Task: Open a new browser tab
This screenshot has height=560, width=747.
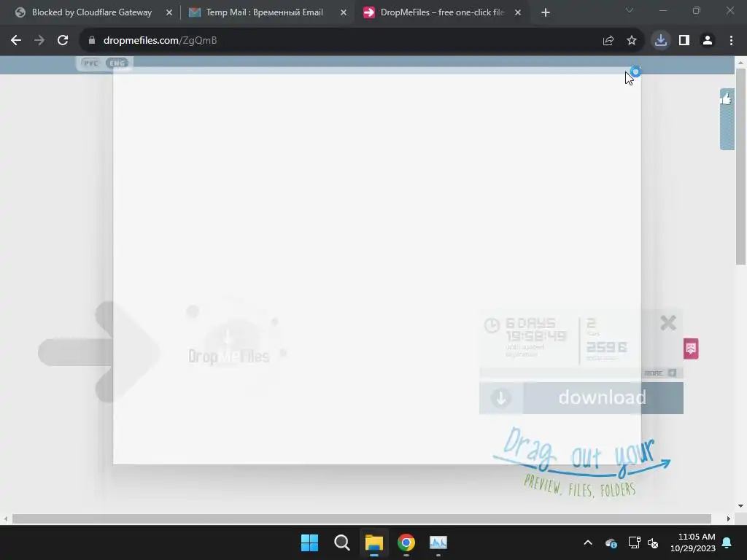Action: pyautogui.click(x=546, y=12)
